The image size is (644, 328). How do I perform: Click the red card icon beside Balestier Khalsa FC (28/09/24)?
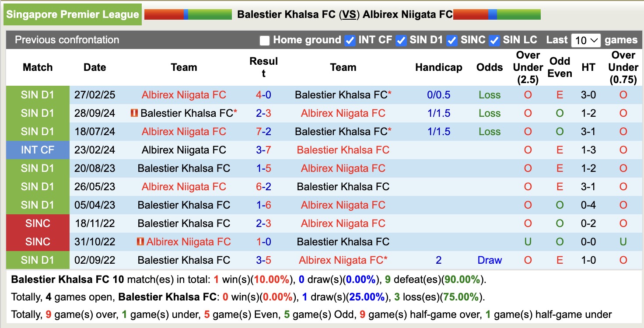tap(134, 113)
